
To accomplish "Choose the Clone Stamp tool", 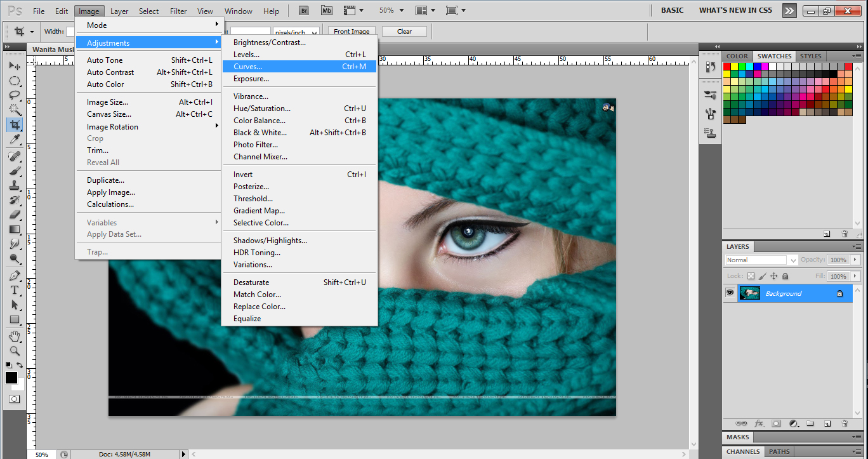I will [x=14, y=185].
